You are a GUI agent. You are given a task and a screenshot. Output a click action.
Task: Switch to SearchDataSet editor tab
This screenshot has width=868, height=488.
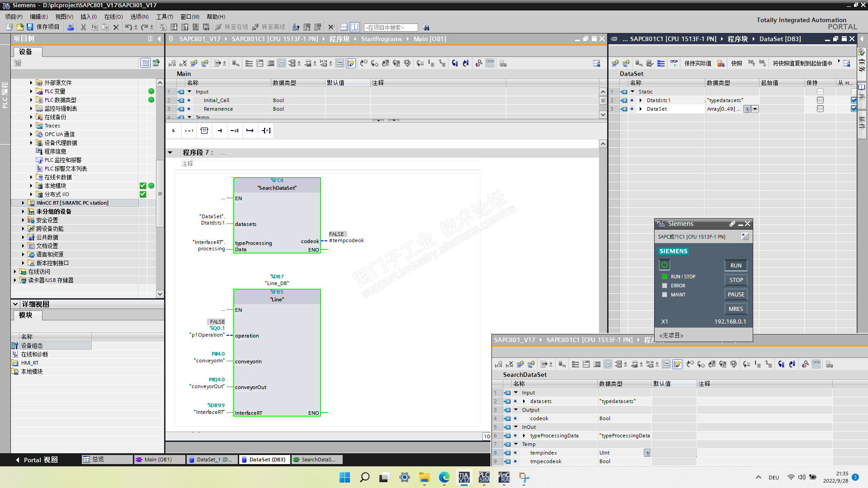point(316,460)
